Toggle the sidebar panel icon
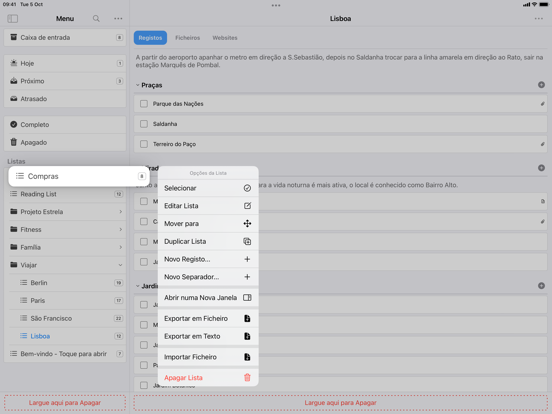Viewport: 552px width, 414px height. pos(13,18)
